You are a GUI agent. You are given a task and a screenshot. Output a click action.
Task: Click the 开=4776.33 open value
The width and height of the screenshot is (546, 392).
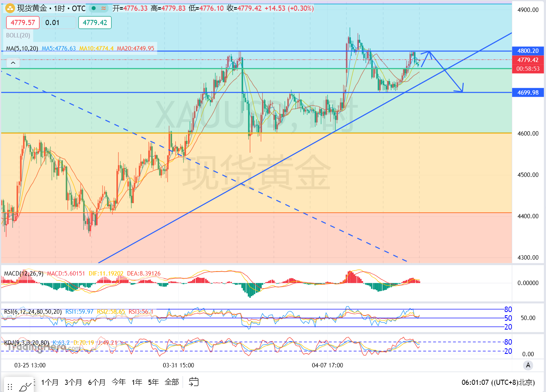pyautogui.click(x=130, y=8)
